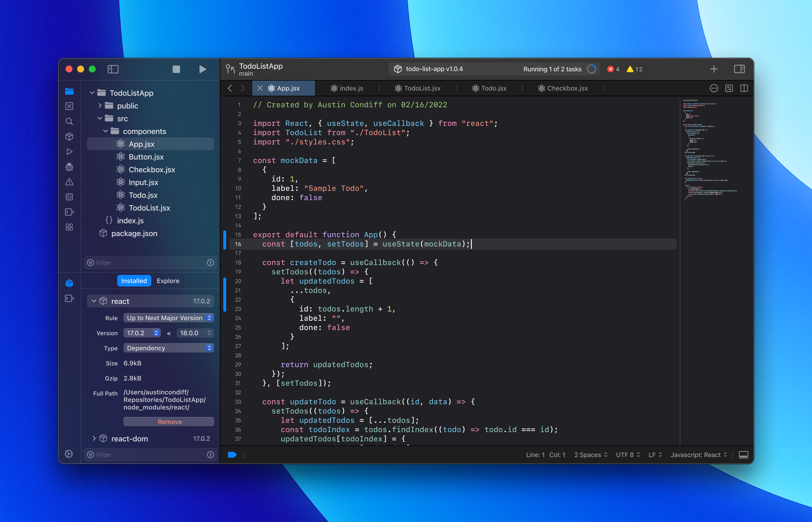Open the Issues navigator warning icon
Viewport: 812px width, 522px height.
coord(70,182)
